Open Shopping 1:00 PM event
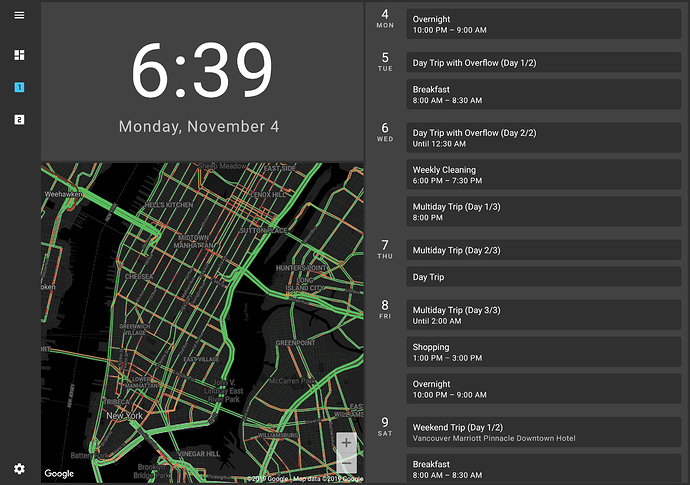The width and height of the screenshot is (690, 485). point(543,352)
